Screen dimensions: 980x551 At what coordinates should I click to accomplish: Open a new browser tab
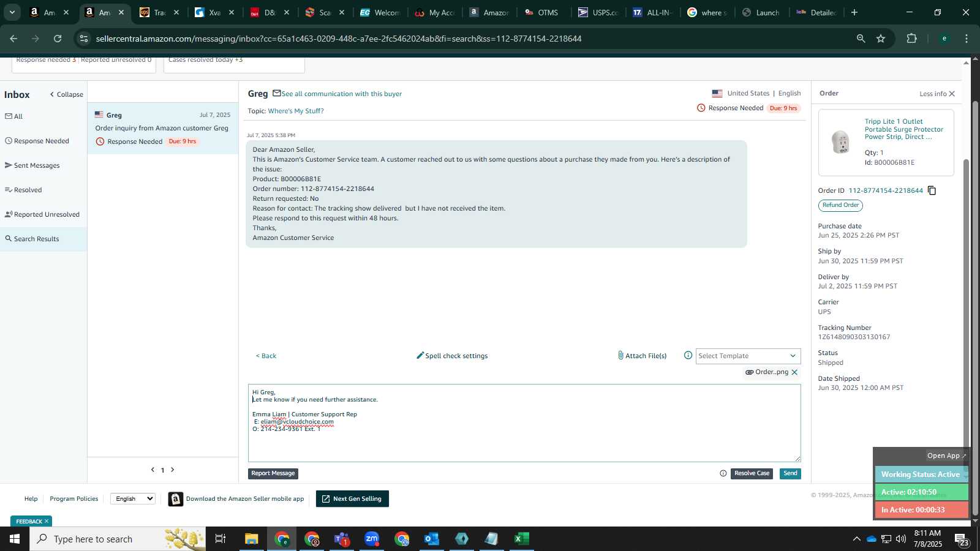pos(854,12)
